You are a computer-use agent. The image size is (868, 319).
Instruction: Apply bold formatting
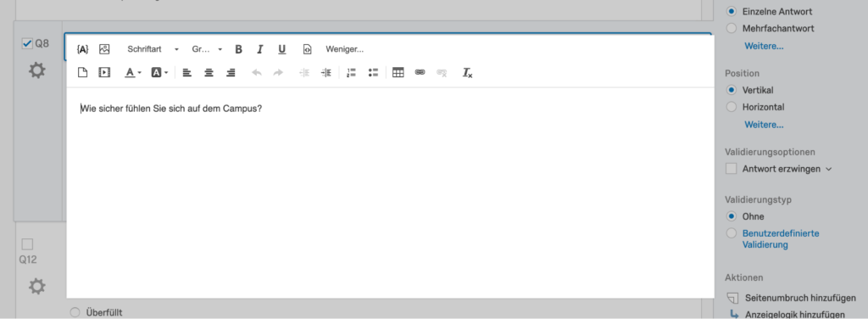(238, 49)
